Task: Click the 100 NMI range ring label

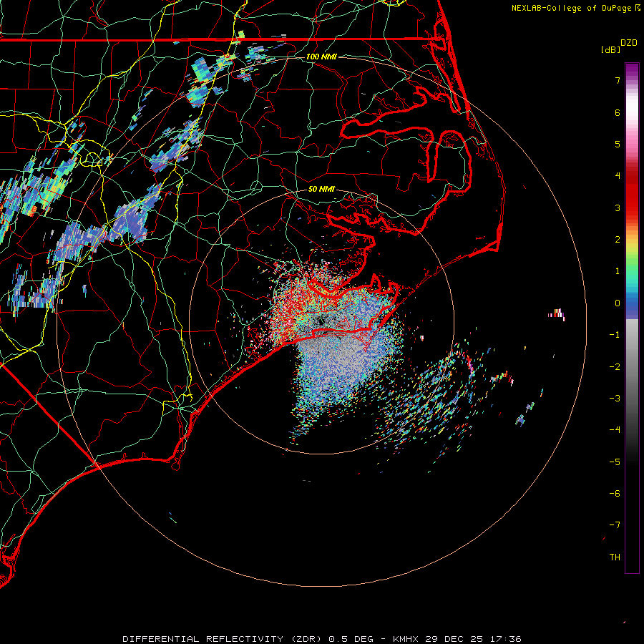Action: tap(321, 57)
